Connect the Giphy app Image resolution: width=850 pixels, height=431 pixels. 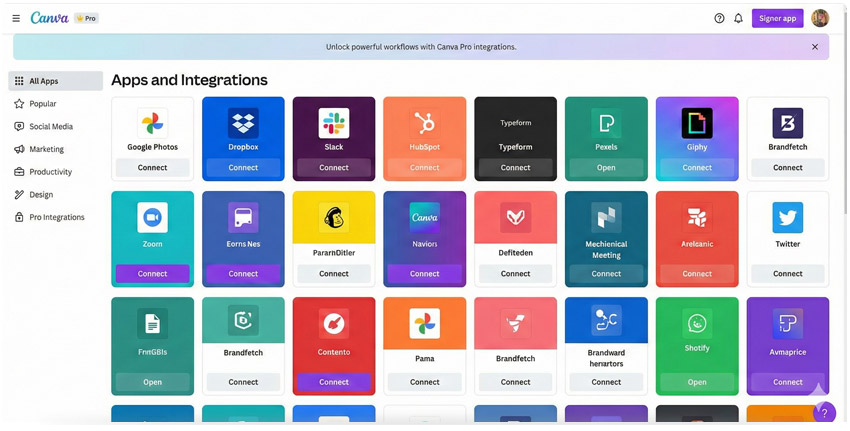(697, 168)
